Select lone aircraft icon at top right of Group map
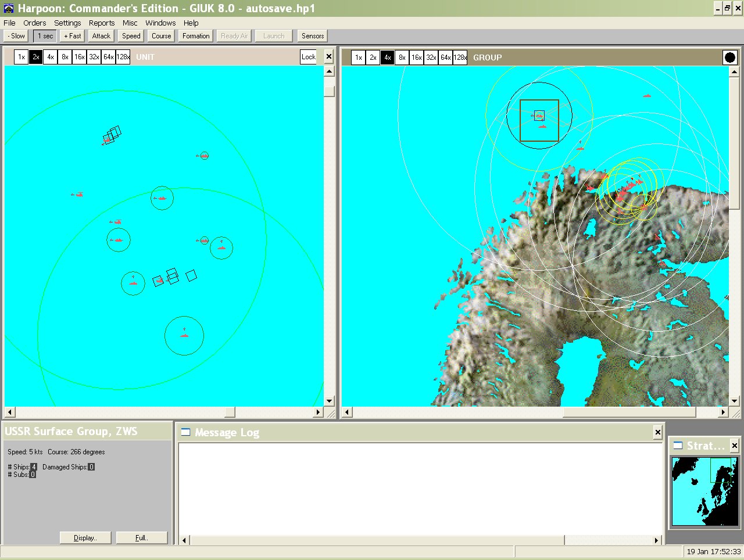The height and width of the screenshot is (560, 744). click(x=647, y=96)
